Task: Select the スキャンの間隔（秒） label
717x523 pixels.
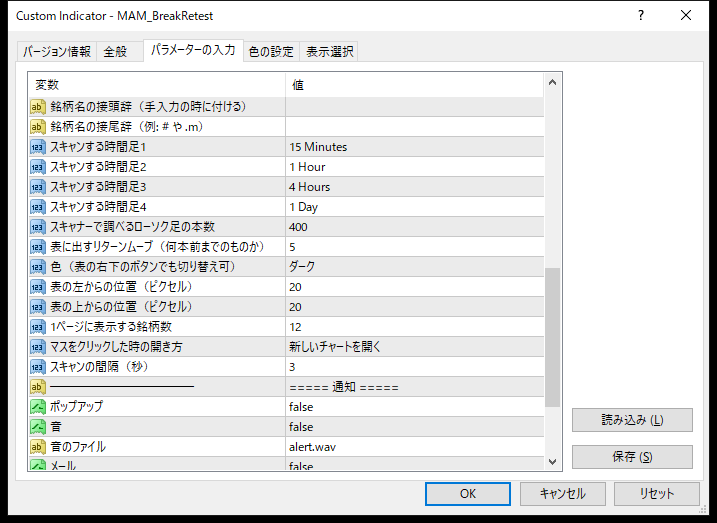Action: click(100, 367)
